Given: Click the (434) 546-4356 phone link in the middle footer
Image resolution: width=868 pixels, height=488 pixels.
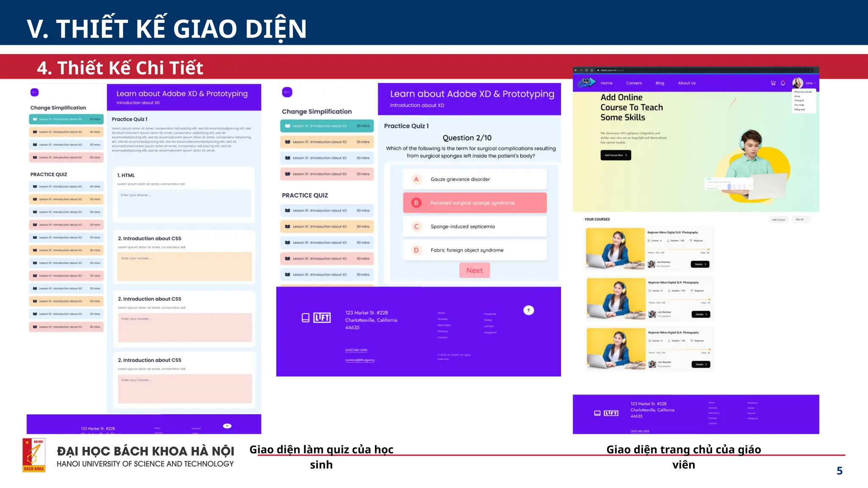Looking at the screenshot, I should point(356,350).
